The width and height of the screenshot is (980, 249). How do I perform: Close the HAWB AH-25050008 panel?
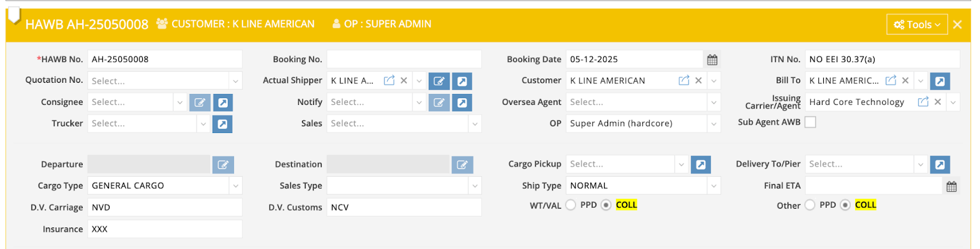click(x=957, y=25)
